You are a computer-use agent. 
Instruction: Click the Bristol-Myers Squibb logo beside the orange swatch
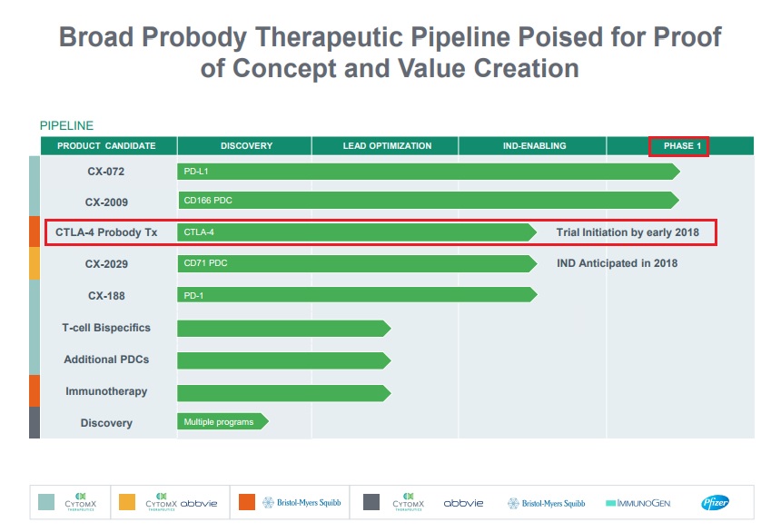(x=301, y=502)
